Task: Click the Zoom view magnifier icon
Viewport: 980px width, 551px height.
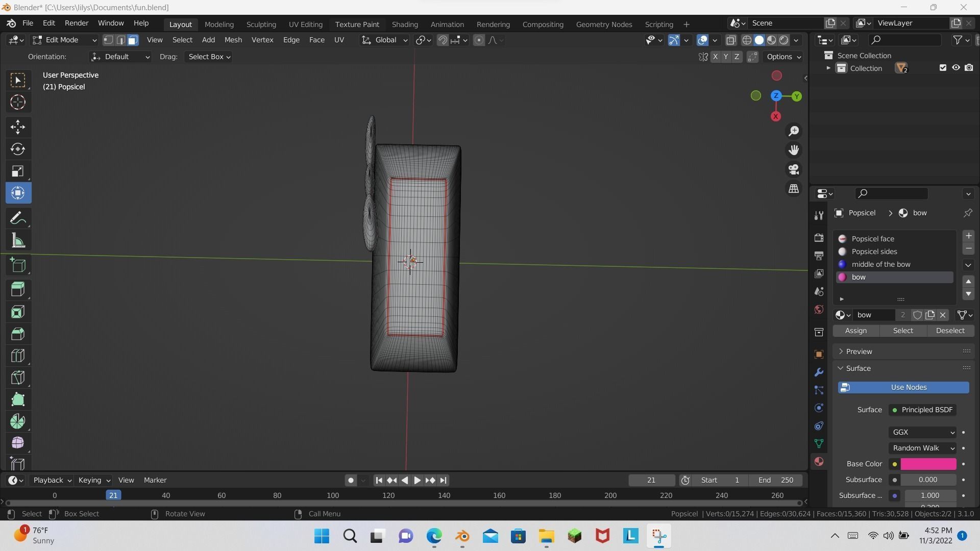Action: click(x=794, y=131)
